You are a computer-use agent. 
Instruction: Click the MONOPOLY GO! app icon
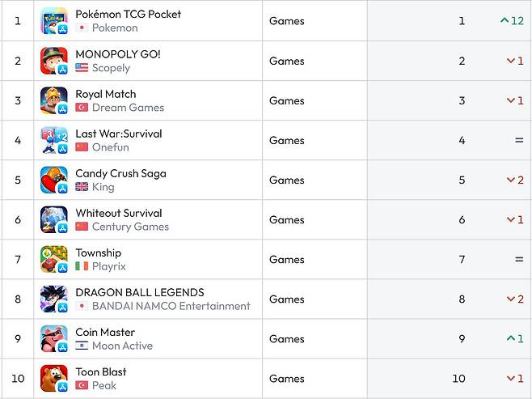(54, 61)
